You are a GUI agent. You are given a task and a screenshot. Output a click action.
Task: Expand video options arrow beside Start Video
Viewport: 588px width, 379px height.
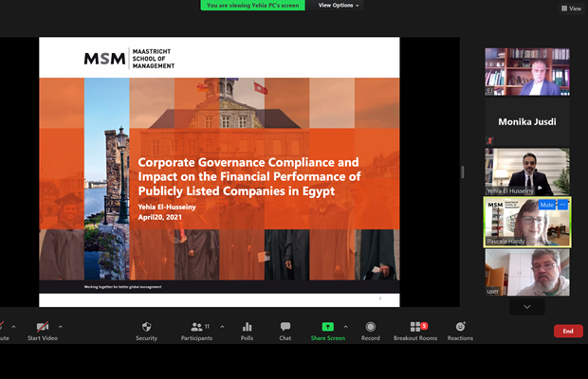click(x=61, y=327)
